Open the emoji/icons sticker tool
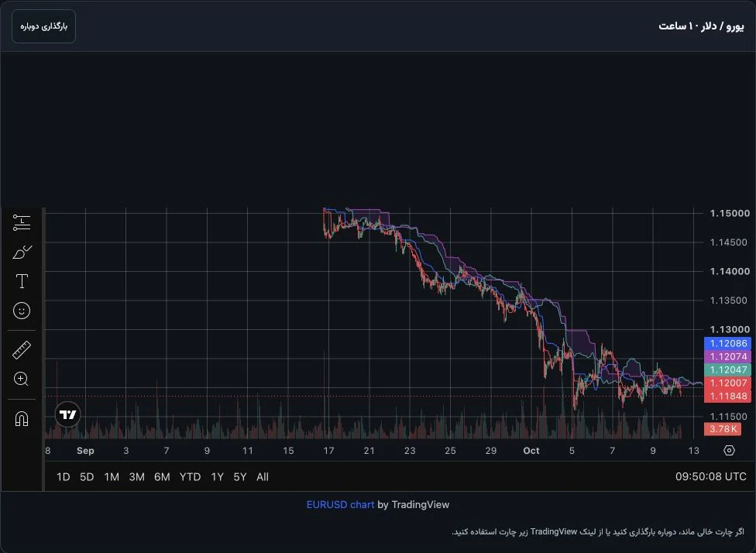Viewport: 756px width, 553px height. click(22, 311)
